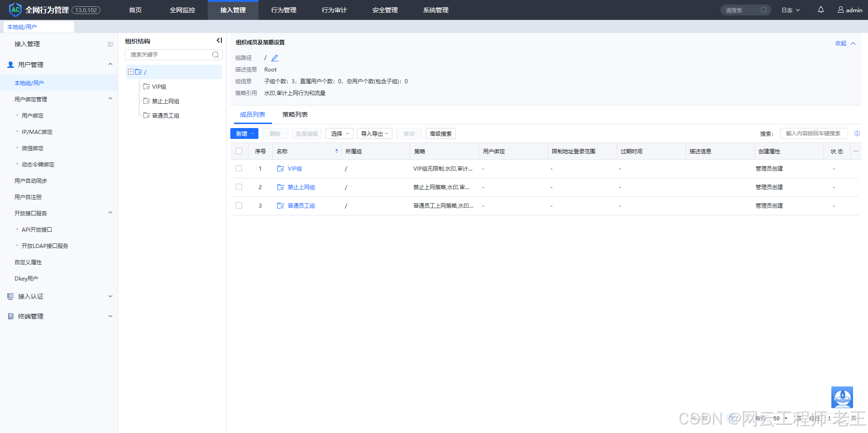Open column settings ellipsis icon
This screenshot has width=868, height=433.
856,151
